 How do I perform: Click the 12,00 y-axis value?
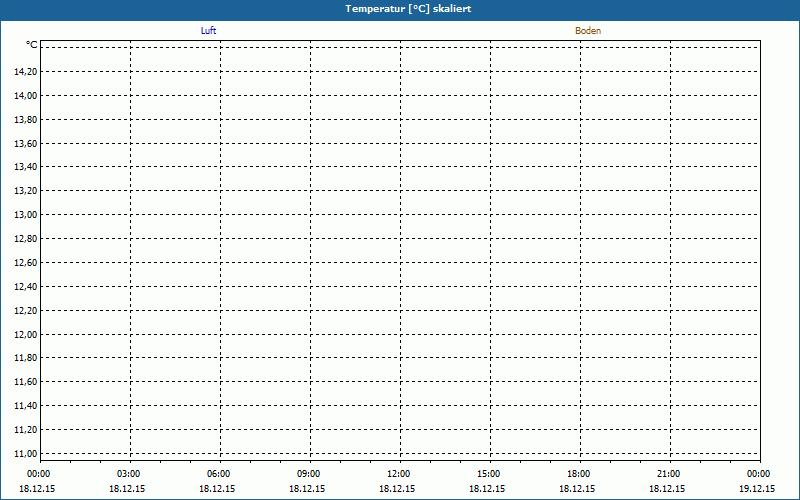[x=26, y=334]
